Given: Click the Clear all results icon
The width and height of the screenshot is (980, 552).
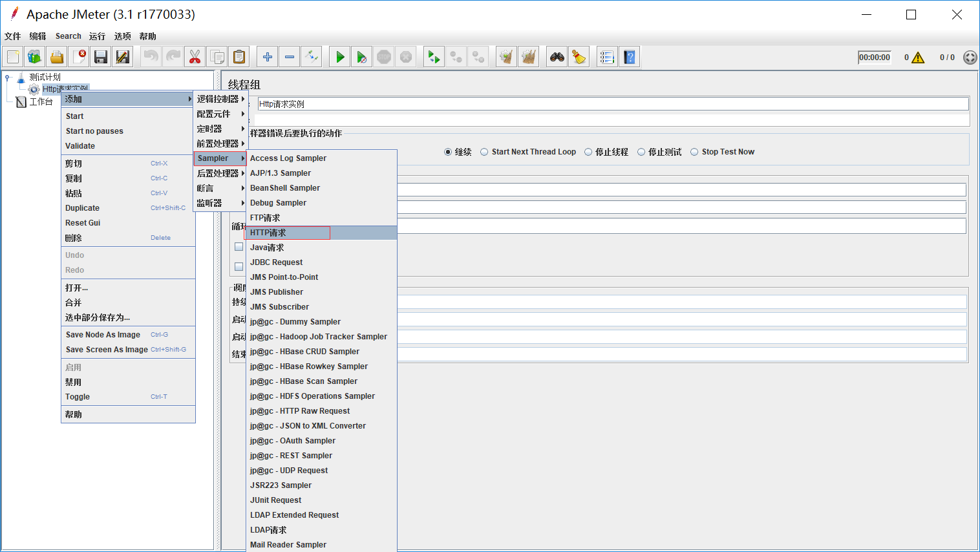Looking at the screenshot, I should [x=528, y=57].
